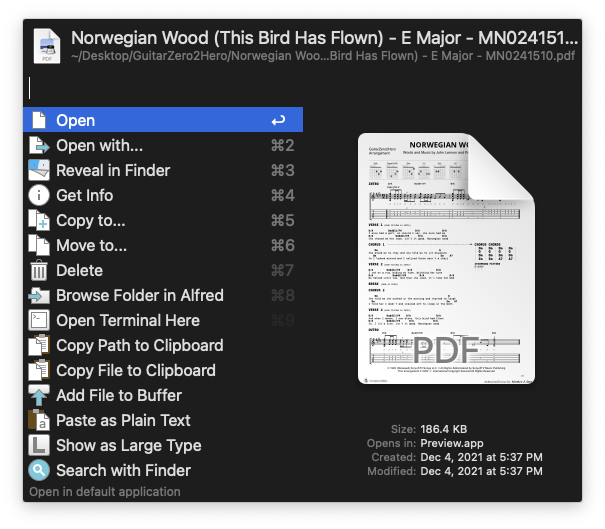Choose Move to... action

[x=163, y=245]
